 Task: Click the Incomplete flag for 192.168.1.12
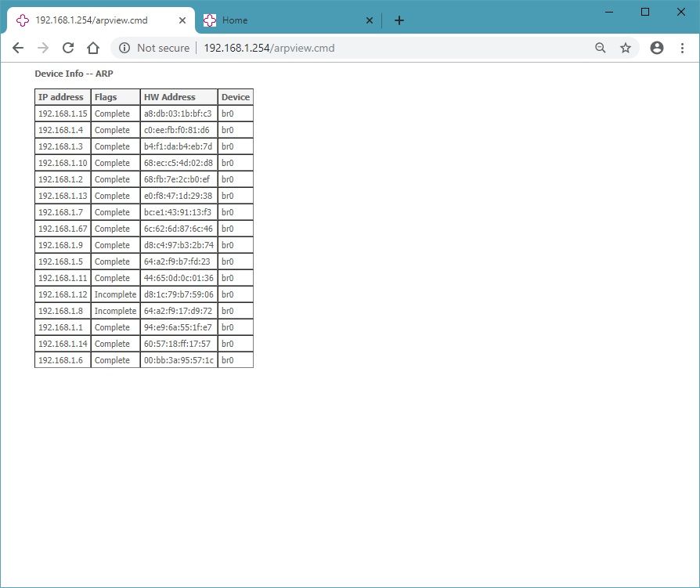115,294
